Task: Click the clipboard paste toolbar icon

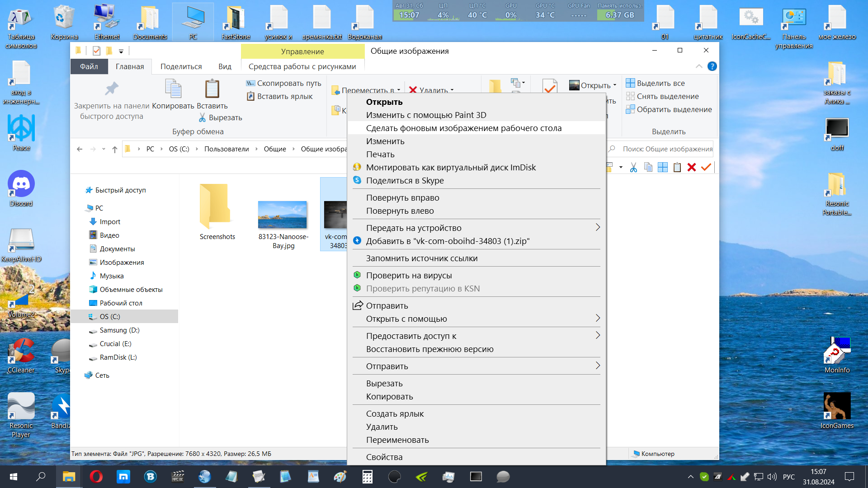Action: pos(677,168)
